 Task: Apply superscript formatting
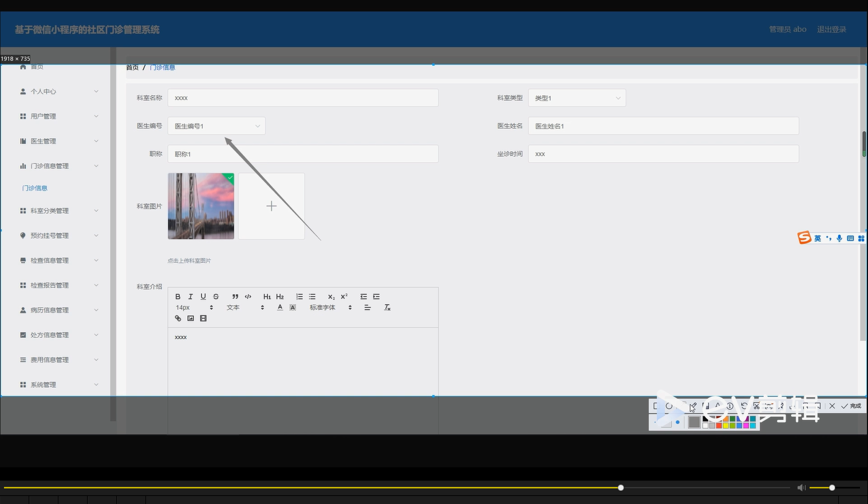tap(344, 297)
